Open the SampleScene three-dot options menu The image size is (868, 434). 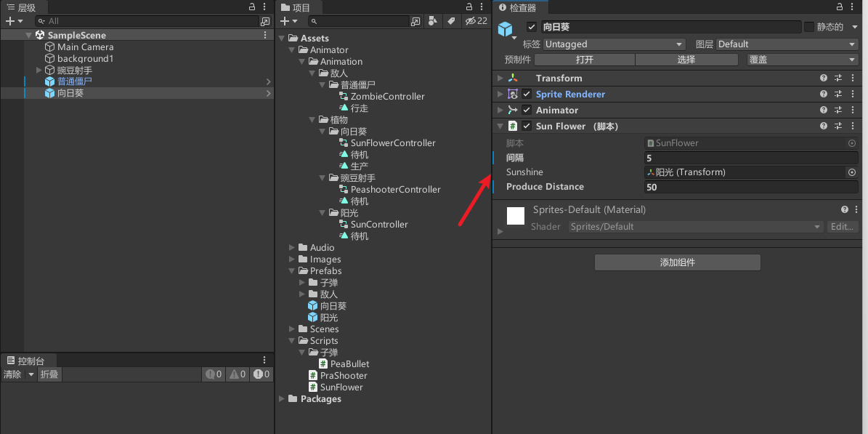(x=265, y=35)
